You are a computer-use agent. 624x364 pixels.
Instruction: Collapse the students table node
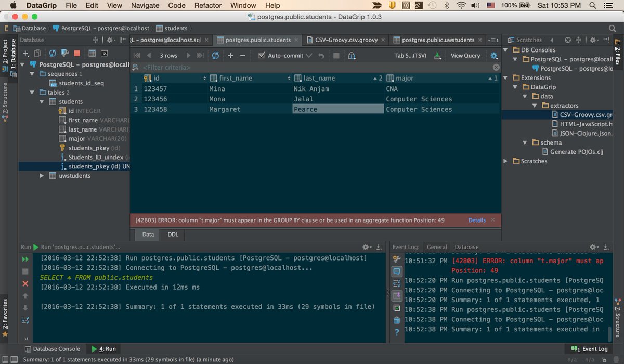point(43,102)
